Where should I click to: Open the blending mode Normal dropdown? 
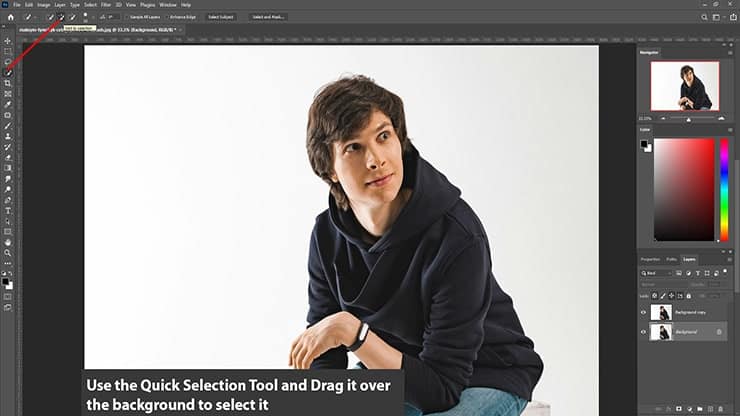coord(664,284)
